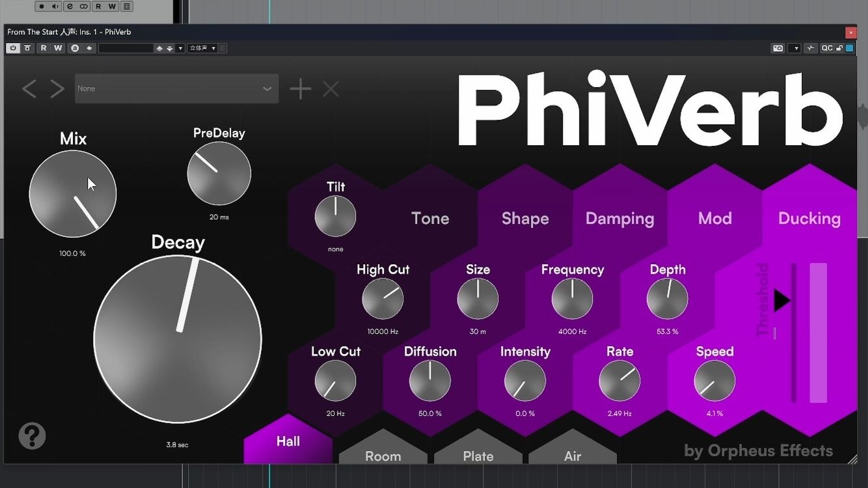The image size is (868, 488).
Task: Add new preset with plus icon
Action: [300, 89]
